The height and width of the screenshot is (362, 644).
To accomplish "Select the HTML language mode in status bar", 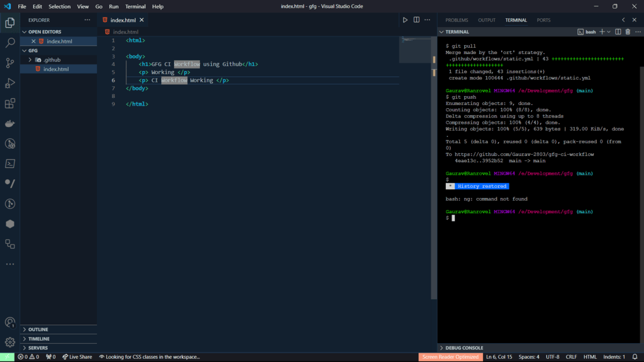I will point(590,357).
